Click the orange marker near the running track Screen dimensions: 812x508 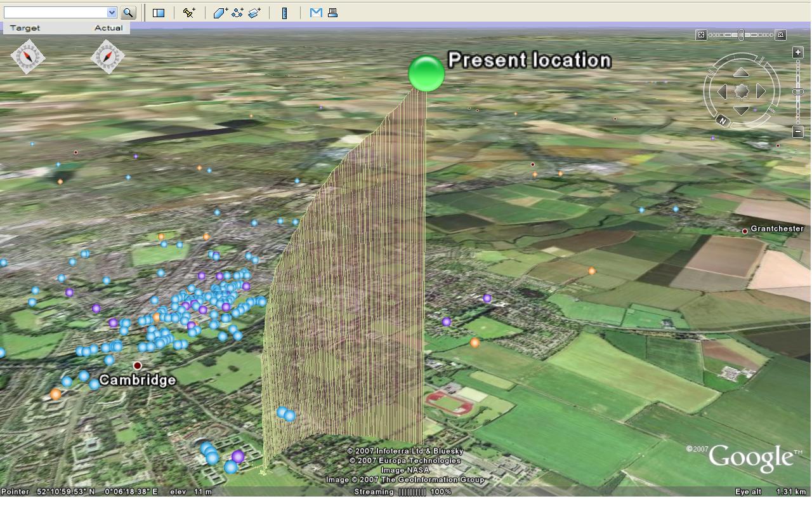475,342
